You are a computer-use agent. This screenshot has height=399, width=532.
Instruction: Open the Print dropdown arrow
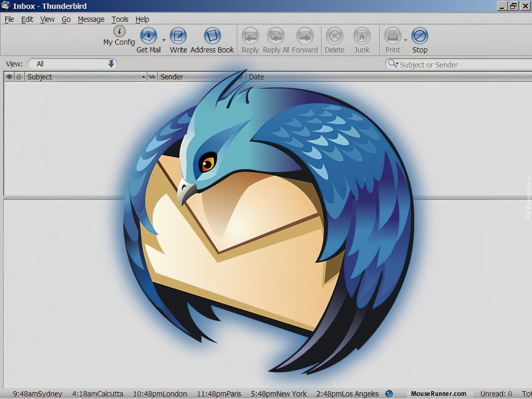pos(405,40)
